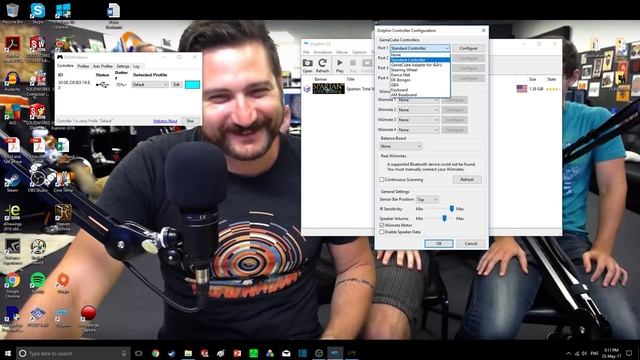Click OK in the controller configuration dialog
Viewport: 640px width, 360px height.
pos(439,244)
